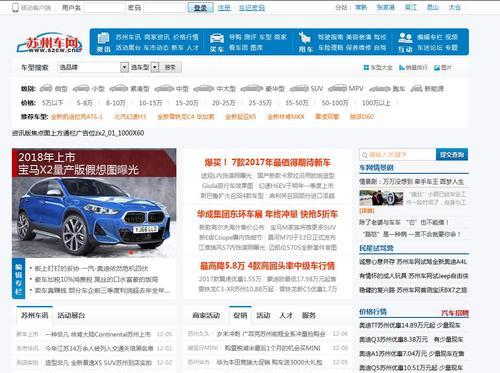The image size is (500, 373).
Task: Focus the 密码 password input field
Action: [x=164, y=7]
